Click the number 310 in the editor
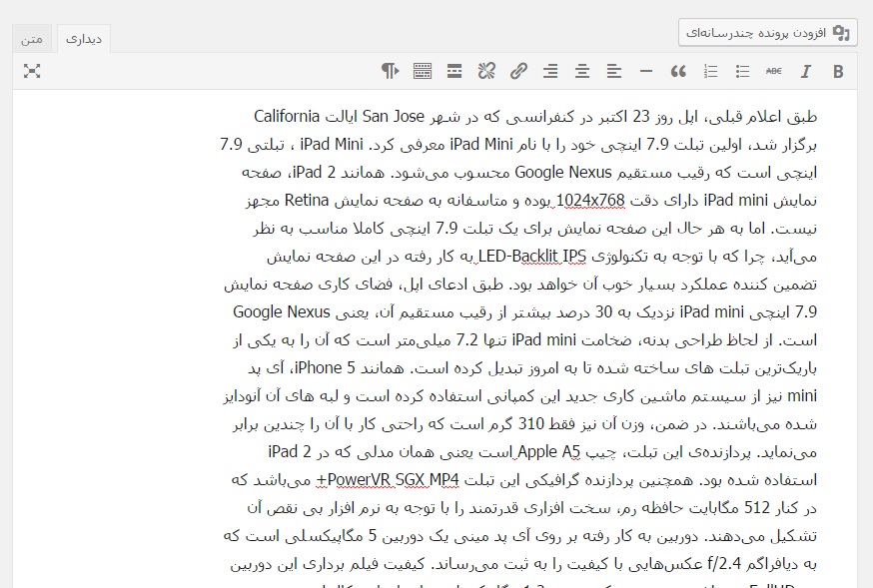873x588 pixels. coord(531,424)
